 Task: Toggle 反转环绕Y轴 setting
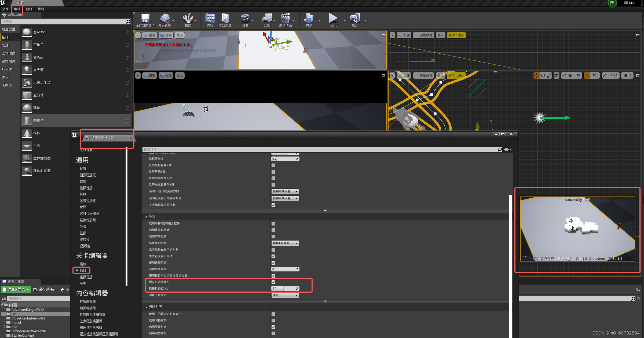click(x=273, y=172)
